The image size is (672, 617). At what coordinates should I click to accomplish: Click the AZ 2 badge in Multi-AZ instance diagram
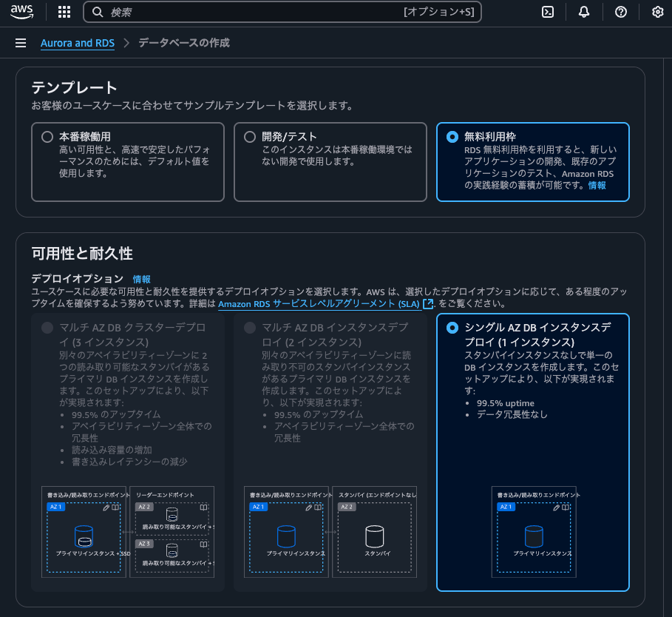click(347, 507)
